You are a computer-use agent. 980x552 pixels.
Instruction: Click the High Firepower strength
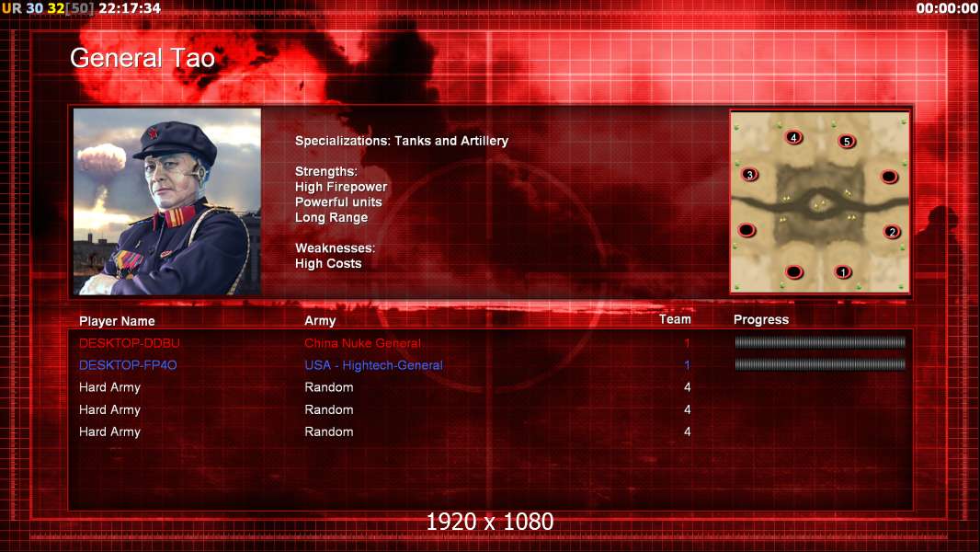pyautogui.click(x=341, y=187)
